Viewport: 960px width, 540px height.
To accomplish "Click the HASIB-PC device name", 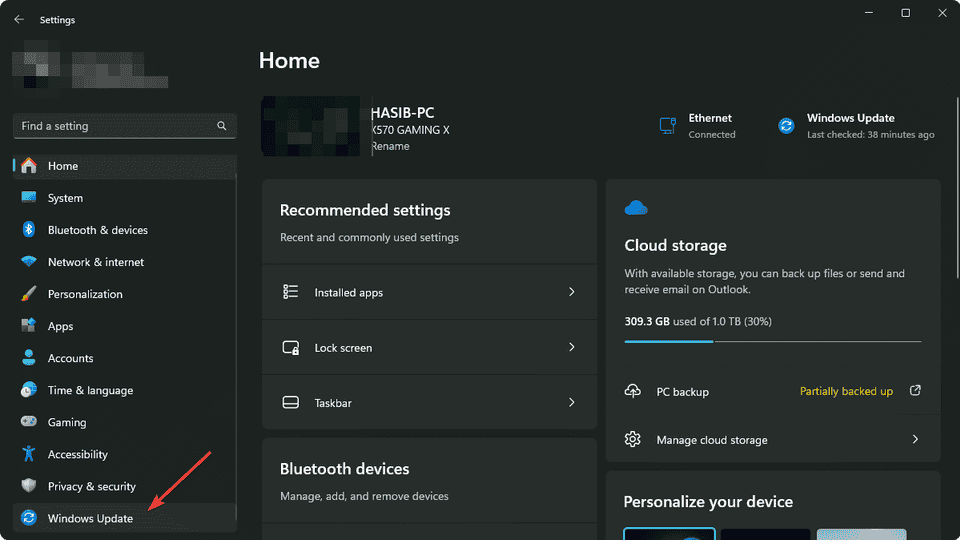I will coord(402,113).
